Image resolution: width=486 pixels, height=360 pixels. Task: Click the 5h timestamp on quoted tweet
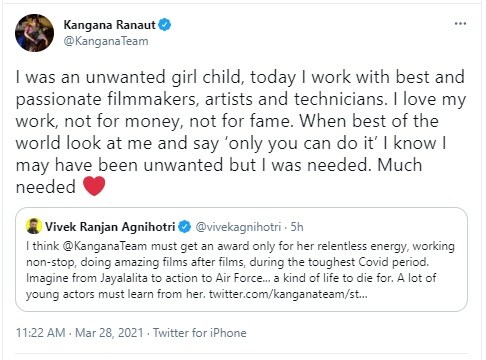coord(297,227)
